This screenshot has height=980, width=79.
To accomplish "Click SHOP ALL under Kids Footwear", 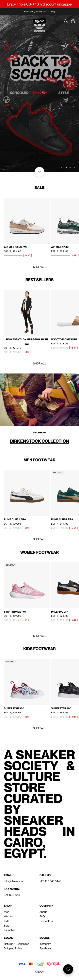I will coord(39,728).
